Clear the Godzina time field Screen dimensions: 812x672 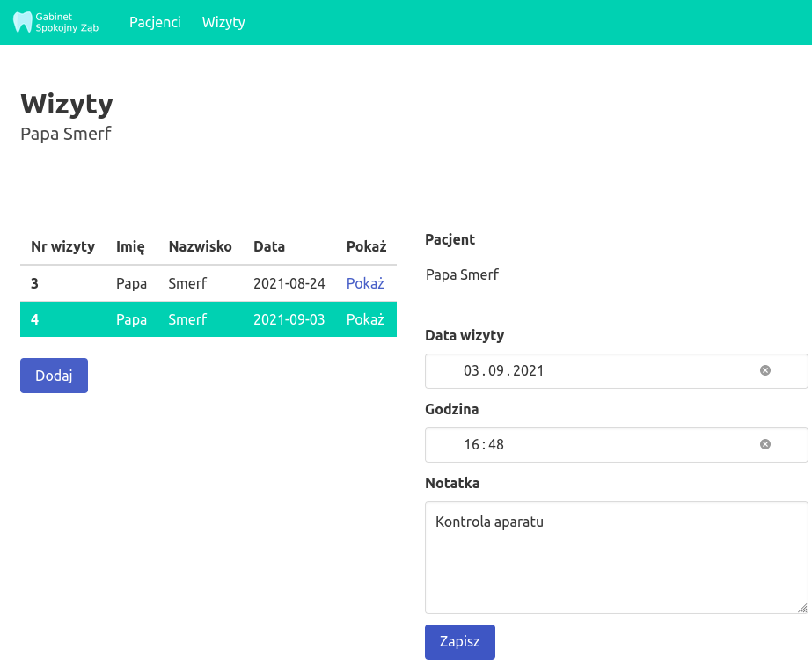[764, 445]
